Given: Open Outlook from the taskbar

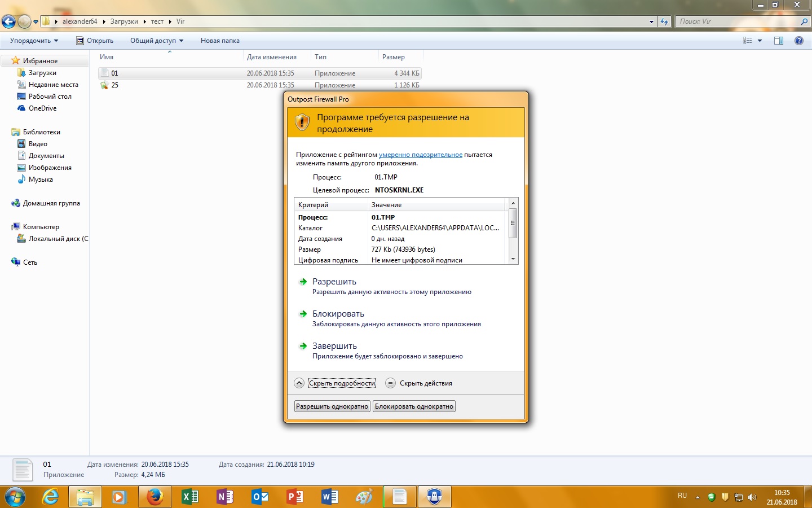Looking at the screenshot, I should tap(260, 497).
